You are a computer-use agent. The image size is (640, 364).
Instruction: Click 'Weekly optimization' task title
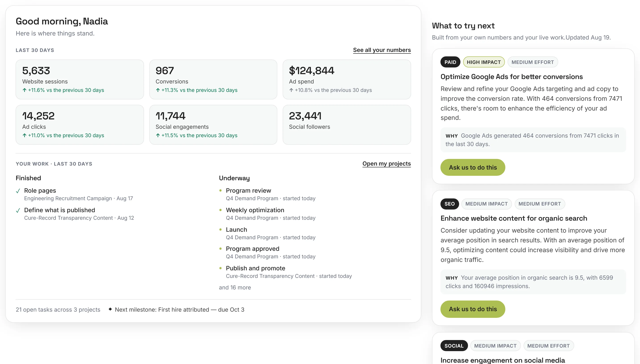[x=255, y=210]
